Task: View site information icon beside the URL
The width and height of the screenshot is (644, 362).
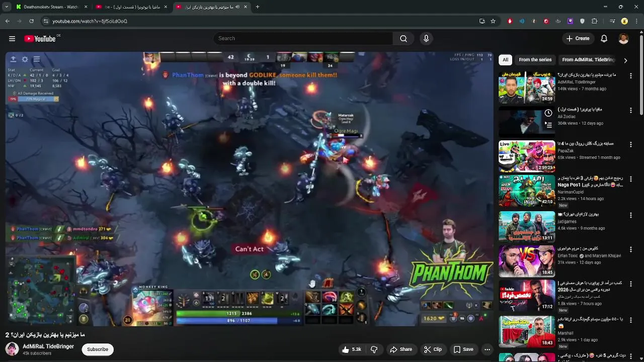Action: click(x=46, y=21)
